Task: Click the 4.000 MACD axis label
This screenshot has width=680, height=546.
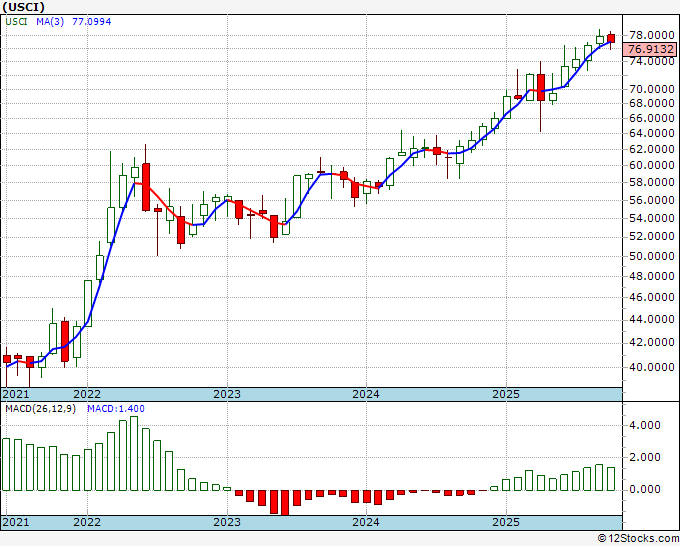Action: click(x=645, y=425)
